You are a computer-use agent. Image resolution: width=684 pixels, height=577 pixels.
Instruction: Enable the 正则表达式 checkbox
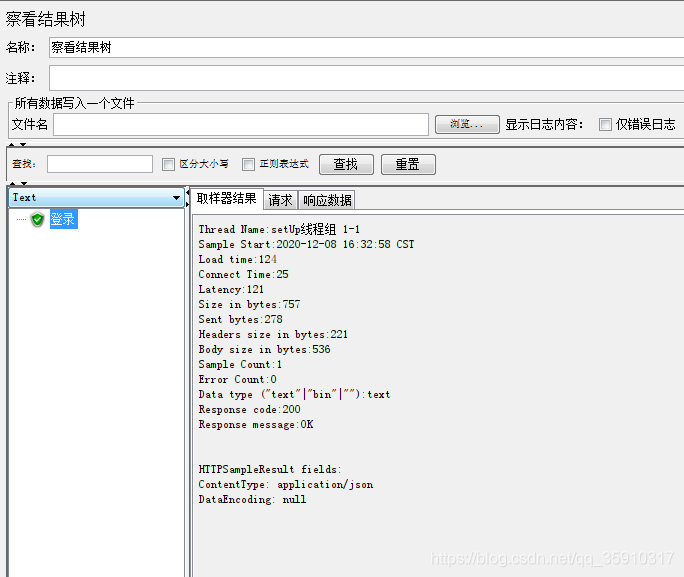(248, 164)
